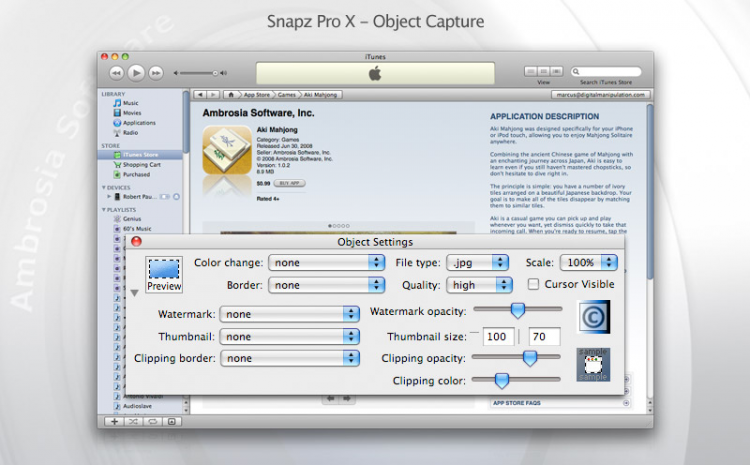The image size is (750, 465).
Task: Click the iTunes list view button
Action: [530, 71]
